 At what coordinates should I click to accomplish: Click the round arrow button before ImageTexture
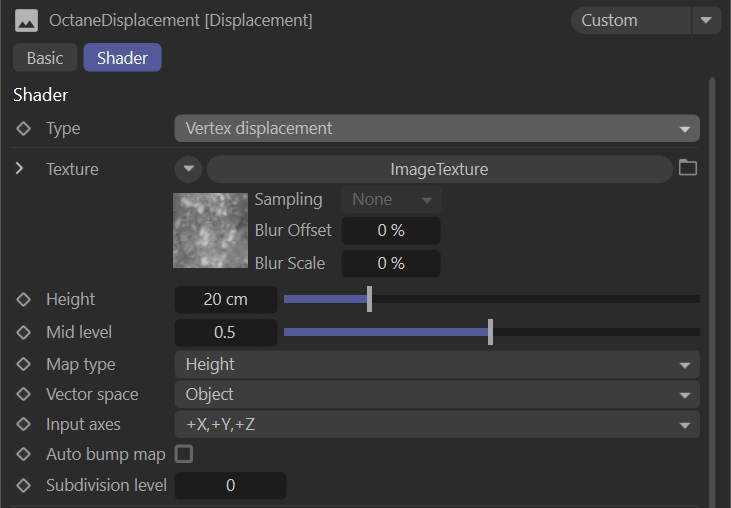[189, 169]
